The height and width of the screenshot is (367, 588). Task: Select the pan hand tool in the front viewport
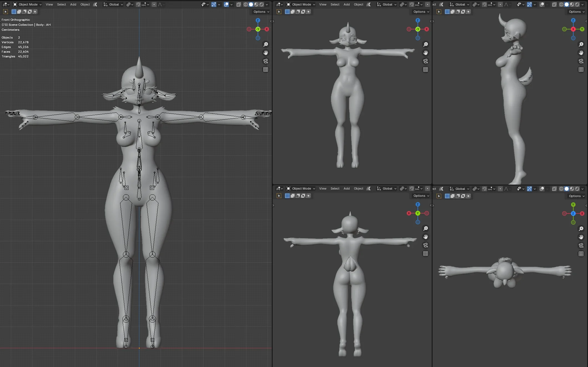pyautogui.click(x=266, y=53)
